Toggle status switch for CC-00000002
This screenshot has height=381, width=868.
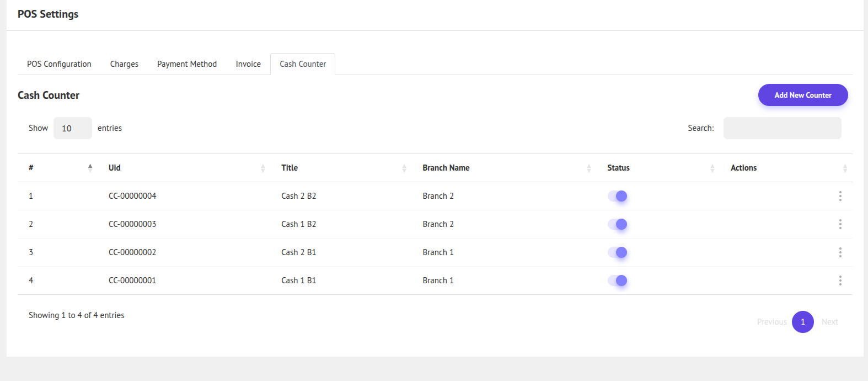618,252
